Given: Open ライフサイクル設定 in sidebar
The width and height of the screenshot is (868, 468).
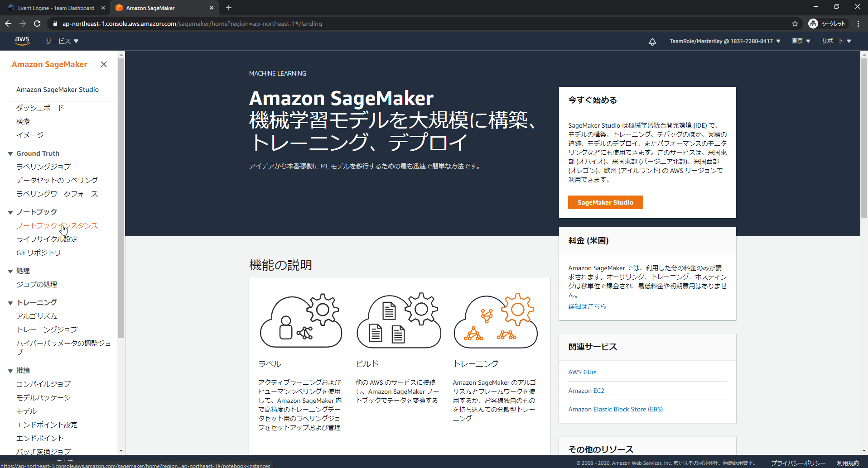Looking at the screenshot, I should point(47,239).
